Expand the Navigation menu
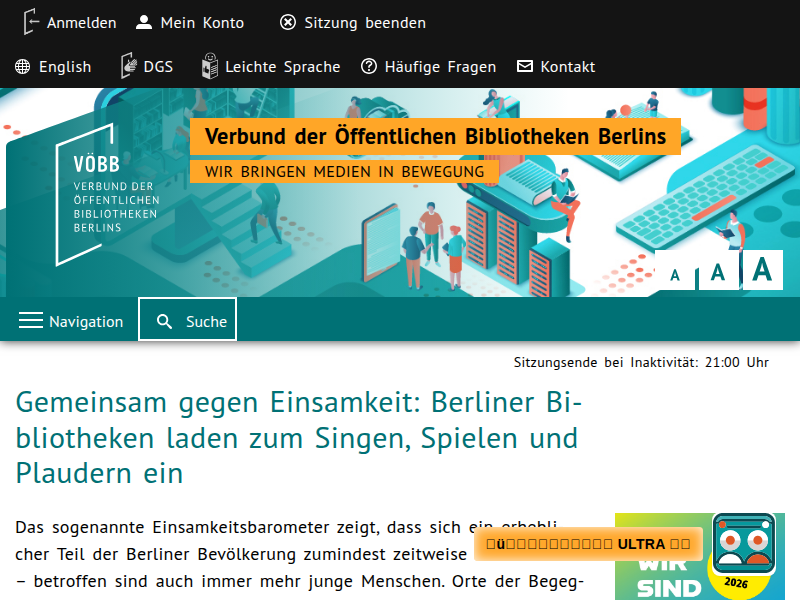 (x=71, y=321)
